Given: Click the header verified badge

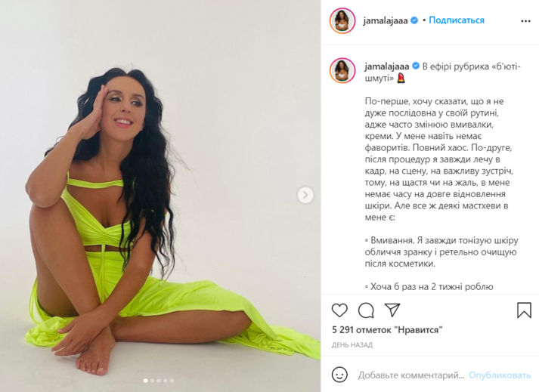Looking at the screenshot, I should [x=414, y=20].
